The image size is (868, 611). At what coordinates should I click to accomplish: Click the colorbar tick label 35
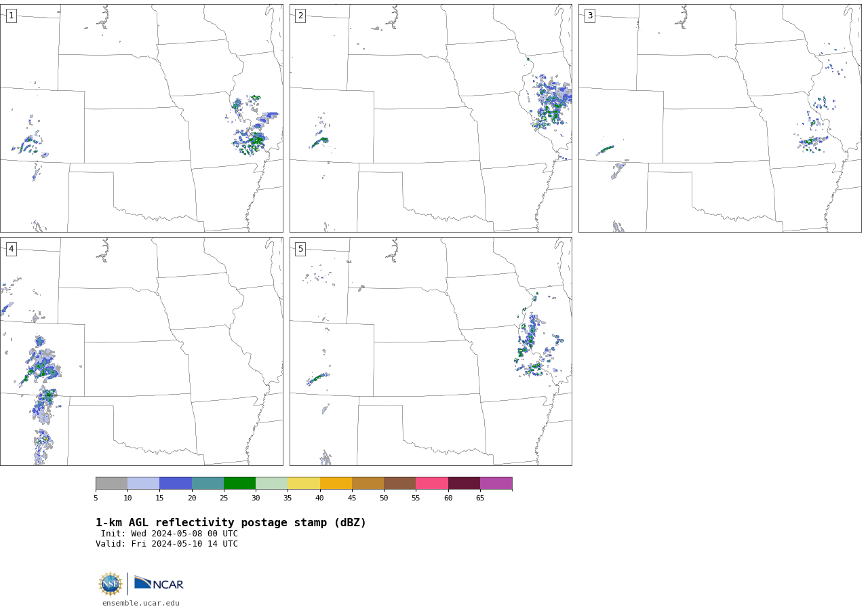point(288,498)
